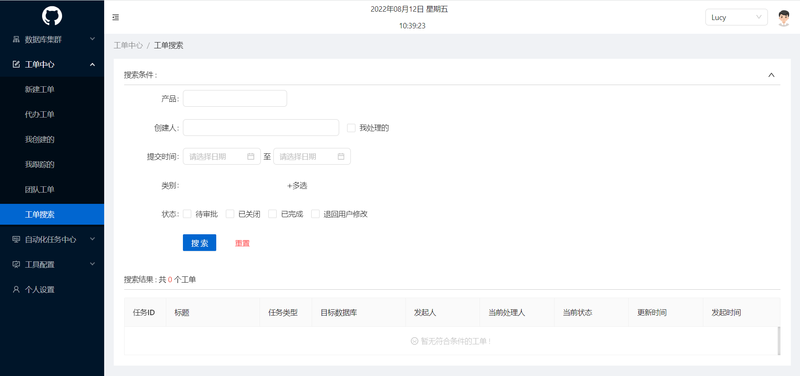Click the end date picker field

(x=312, y=157)
